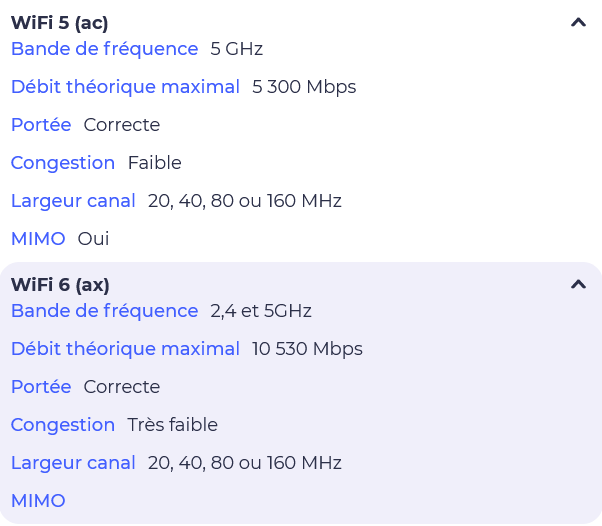The width and height of the screenshot is (602, 526).
Task: Click the WiFi 5 (ac) heading
Action: tap(59, 23)
